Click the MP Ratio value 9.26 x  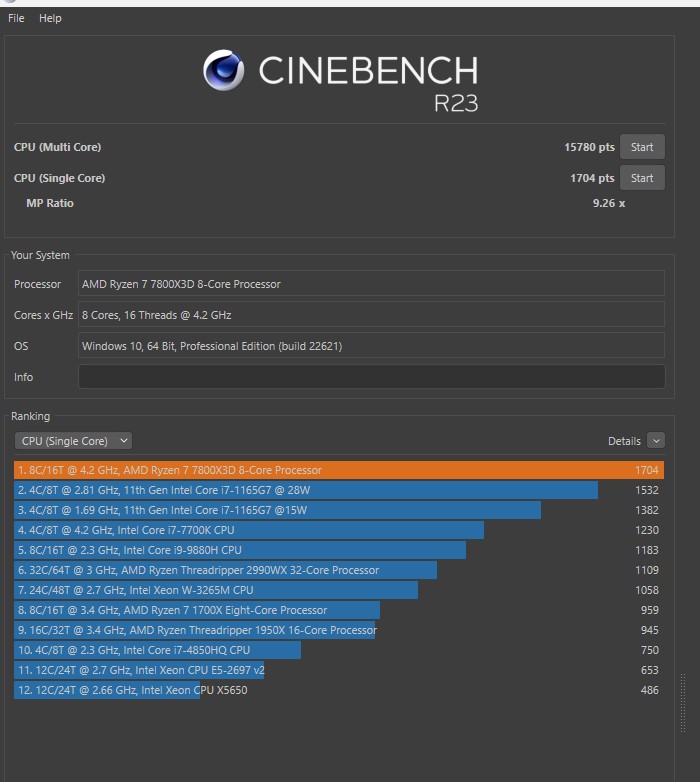609,203
